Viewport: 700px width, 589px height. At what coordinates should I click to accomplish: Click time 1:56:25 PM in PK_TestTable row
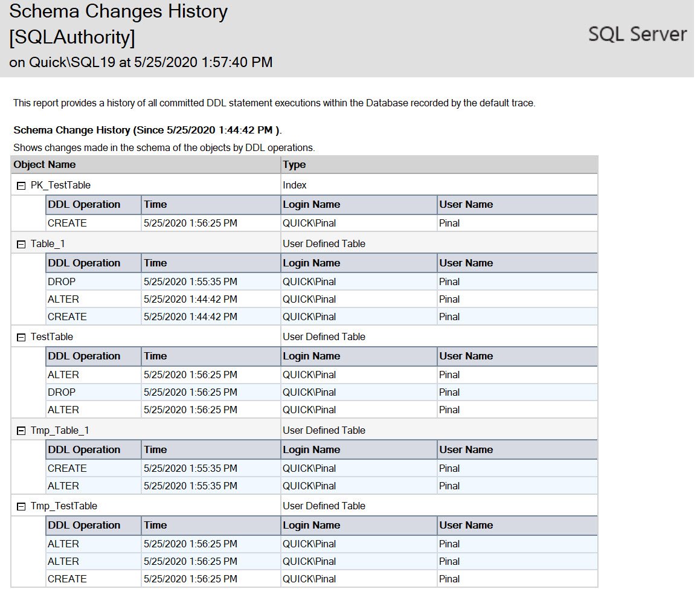[x=190, y=223]
